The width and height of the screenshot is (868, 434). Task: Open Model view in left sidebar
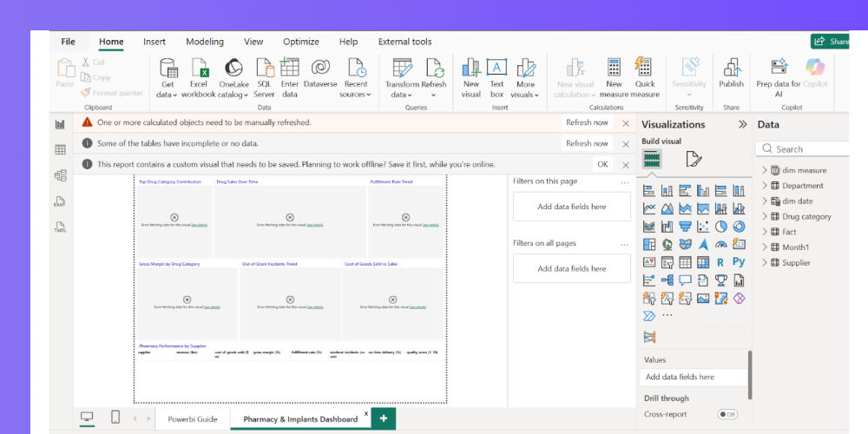coord(60,175)
